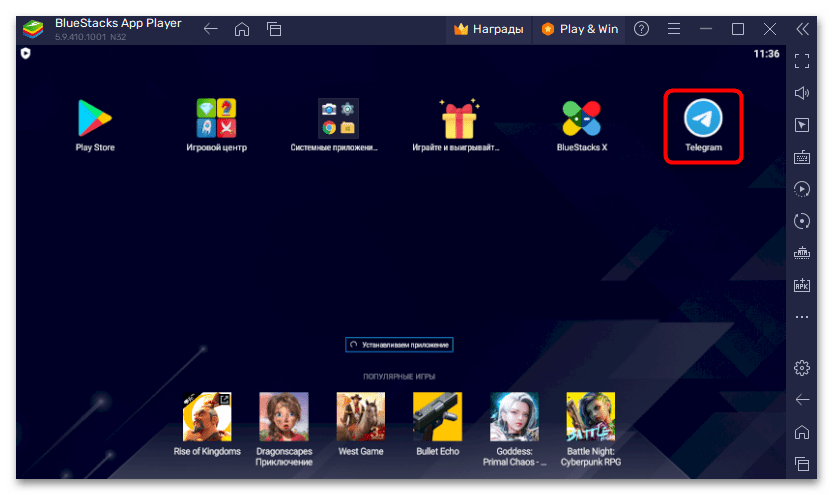Launch the Telegram app
833x495 pixels.
pos(703,118)
